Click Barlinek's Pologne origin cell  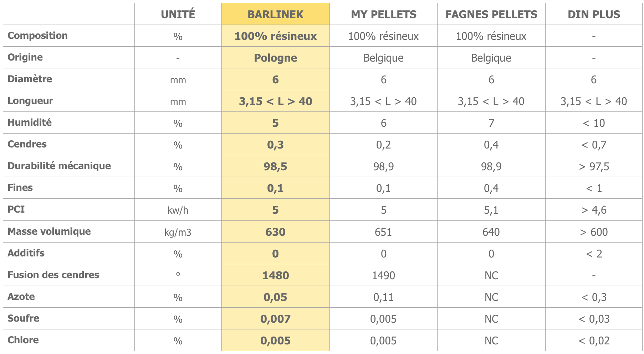[x=275, y=58]
